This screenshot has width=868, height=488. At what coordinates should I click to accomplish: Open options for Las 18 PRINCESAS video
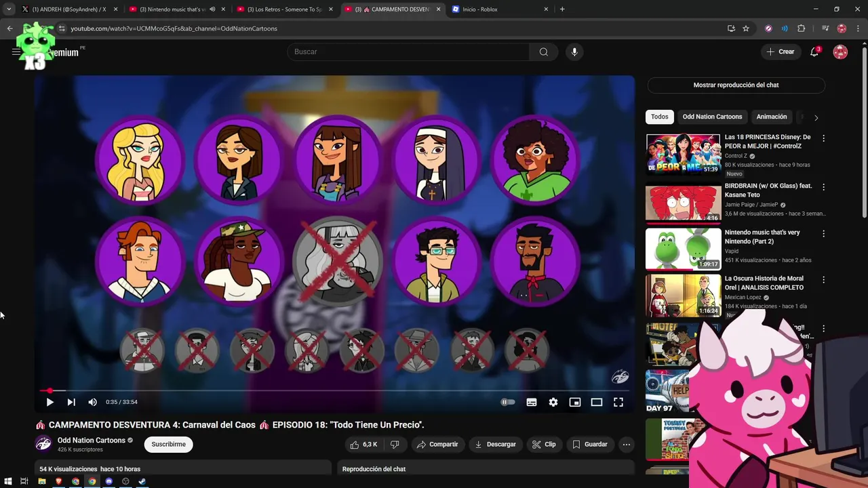(x=824, y=138)
